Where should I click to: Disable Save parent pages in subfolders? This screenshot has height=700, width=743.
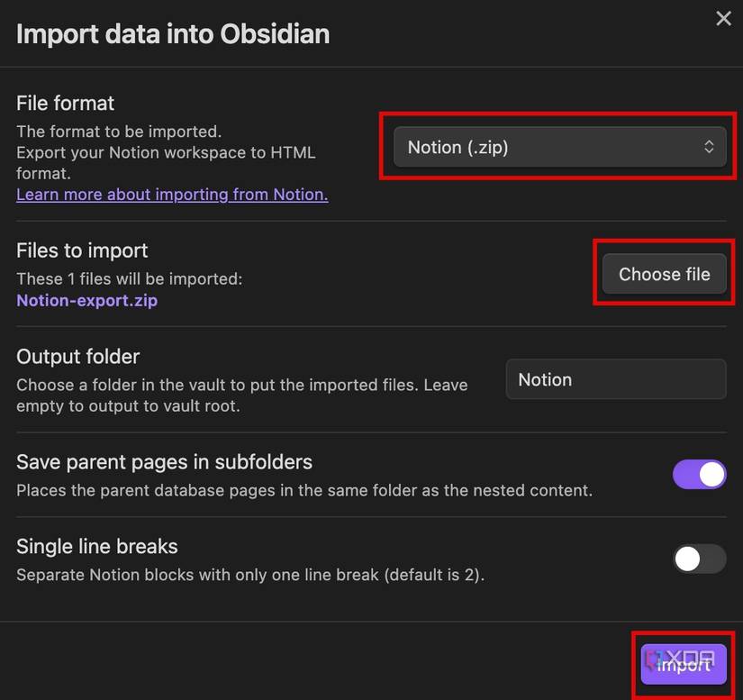tap(699, 474)
